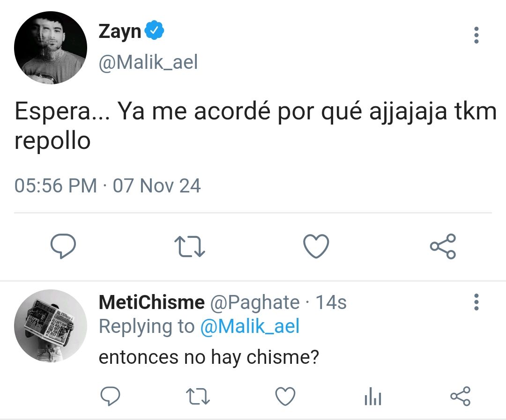The width and height of the screenshot is (506, 420).
Task: View analytics of MetiChisme's reply
Action: 373,397
